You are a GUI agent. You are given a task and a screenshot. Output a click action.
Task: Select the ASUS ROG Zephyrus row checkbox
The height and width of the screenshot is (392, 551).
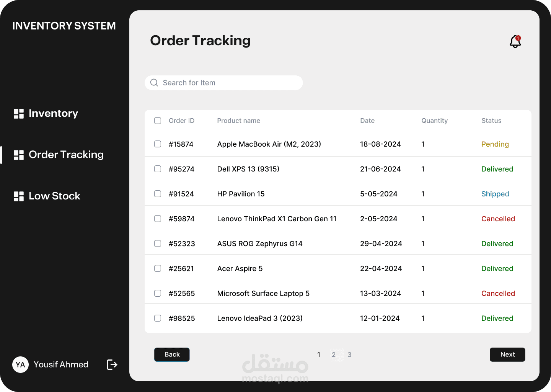pyautogui.click(x=158, y=243)
